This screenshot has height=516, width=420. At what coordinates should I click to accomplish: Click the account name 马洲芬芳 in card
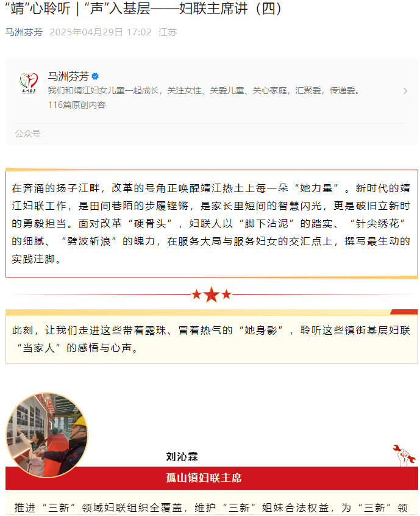point(68,76)
